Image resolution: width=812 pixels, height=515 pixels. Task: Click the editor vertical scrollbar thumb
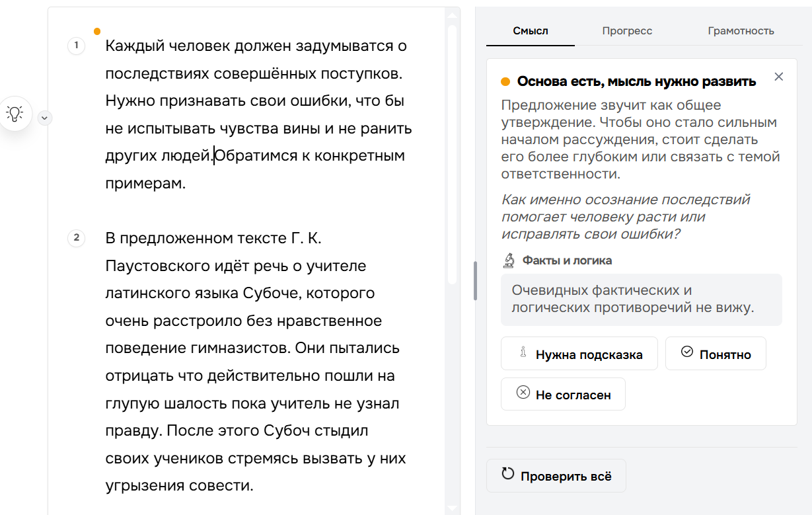pyautogui.click(x=452, y=154)
